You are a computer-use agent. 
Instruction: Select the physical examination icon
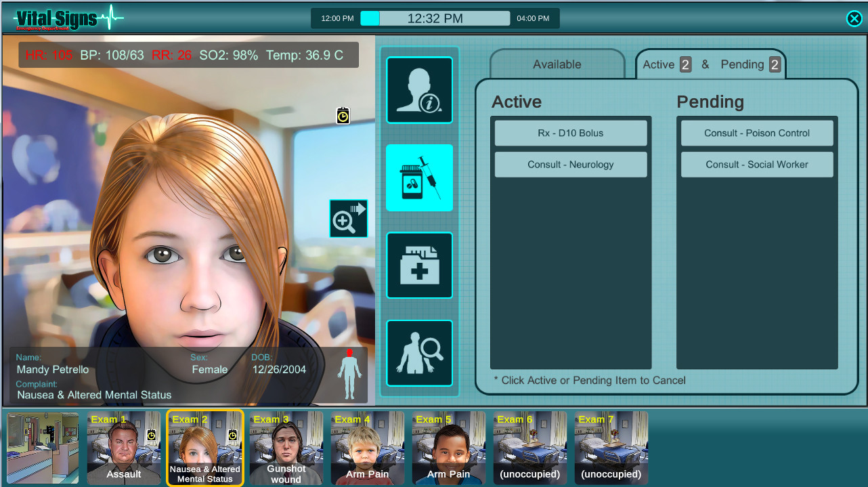click(x=419, y=352)
